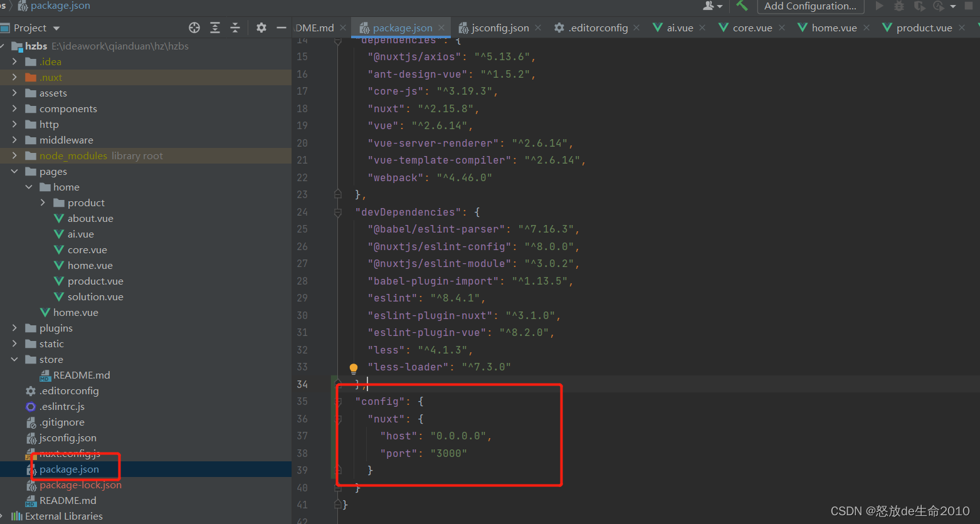Open the user account icon menu
980x524 pixels.
pos(713,6)
